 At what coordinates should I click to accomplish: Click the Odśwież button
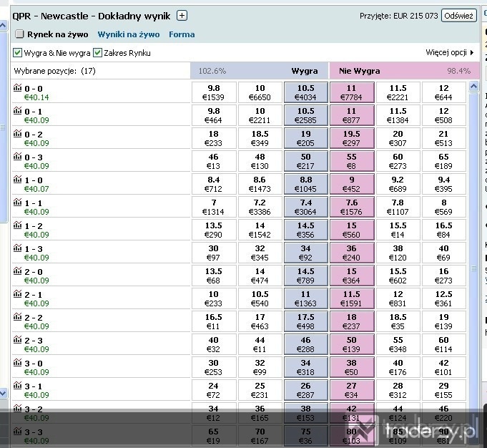[x=458, y=16]
